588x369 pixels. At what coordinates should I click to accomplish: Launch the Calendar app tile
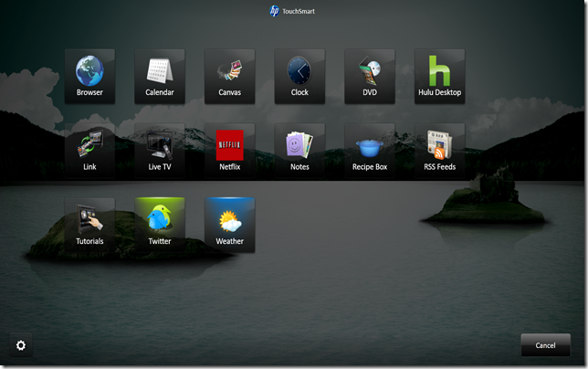[x=160, y=77]
